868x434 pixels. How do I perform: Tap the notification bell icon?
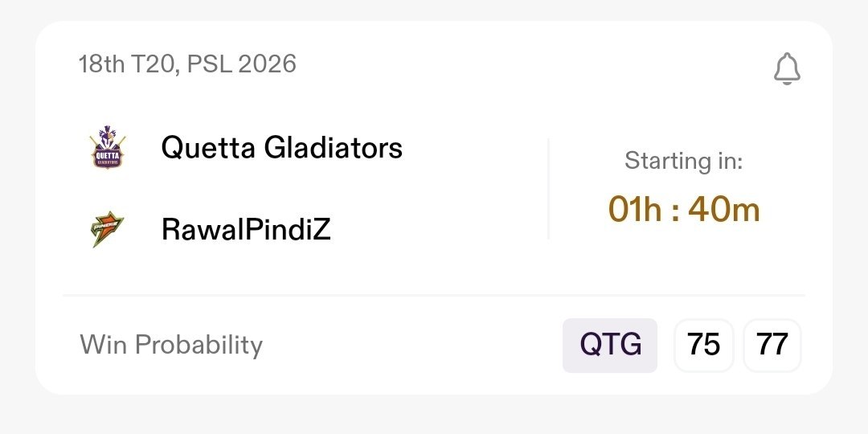tap(787, 69)
